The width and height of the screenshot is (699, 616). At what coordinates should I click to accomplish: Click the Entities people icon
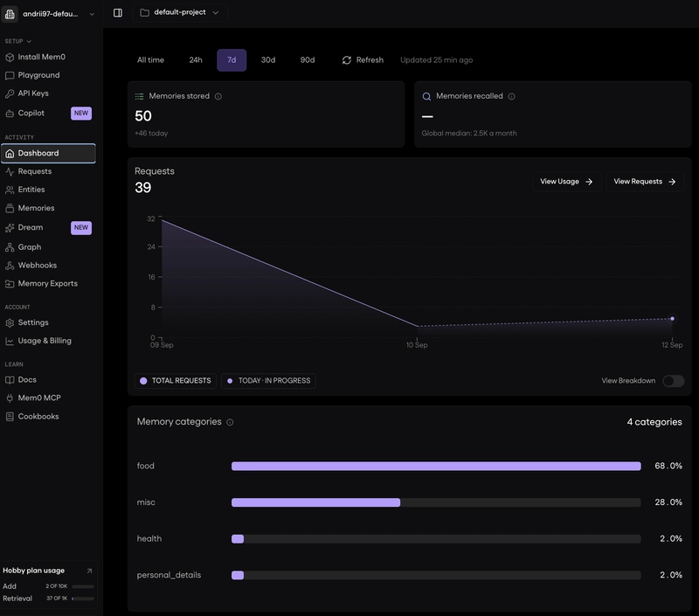click(x=10, y=190)
